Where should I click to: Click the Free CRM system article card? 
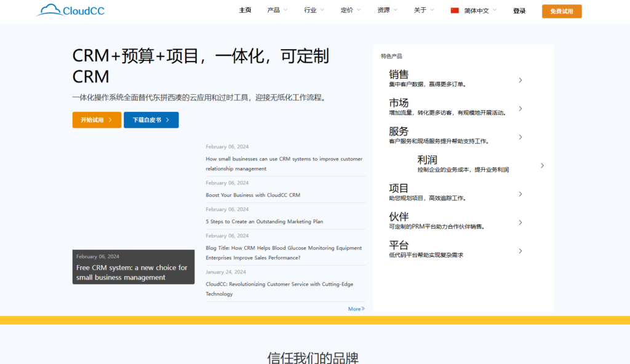click(133, 267)
